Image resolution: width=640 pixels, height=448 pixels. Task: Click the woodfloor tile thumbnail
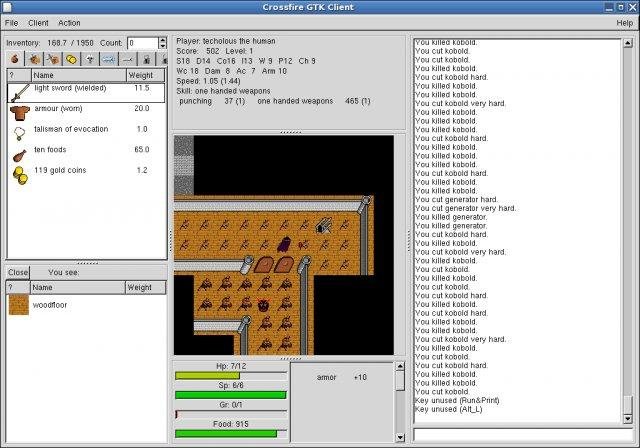tap(19, 305)
